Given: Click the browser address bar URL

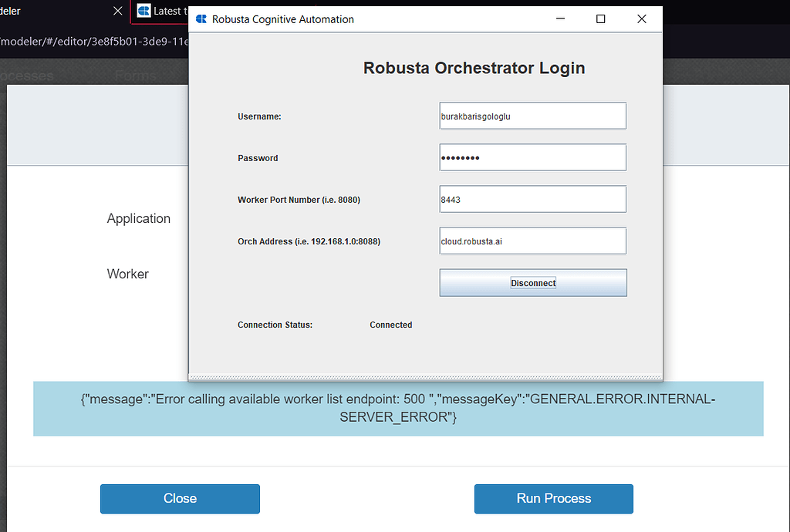Looking at the screenshot, I should click(94, 42).
